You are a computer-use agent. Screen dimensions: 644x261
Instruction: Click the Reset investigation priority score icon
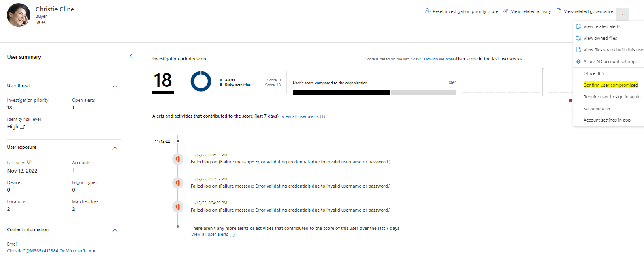pos(428,11)
